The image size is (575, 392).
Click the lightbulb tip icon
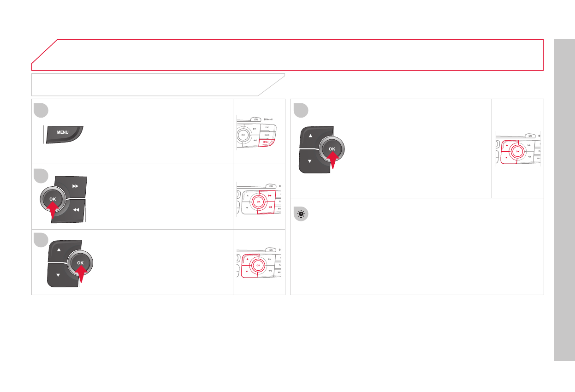click(x=302, y=214)
